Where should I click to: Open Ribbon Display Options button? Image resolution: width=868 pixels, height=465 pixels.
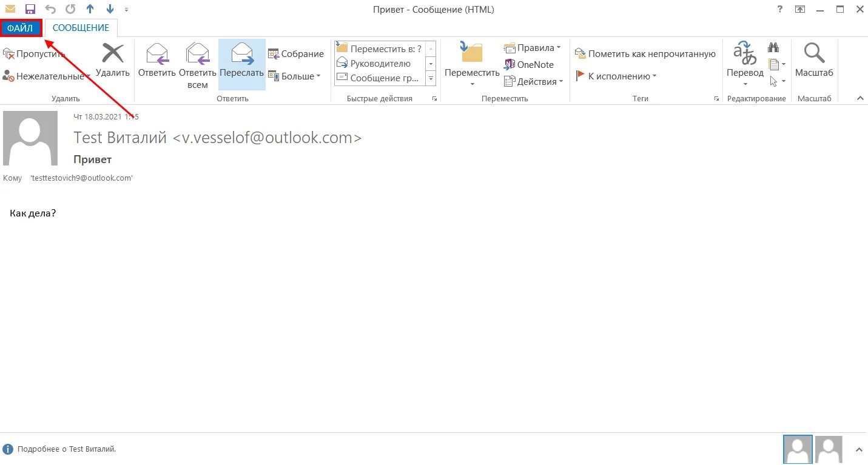pos(800,9)
